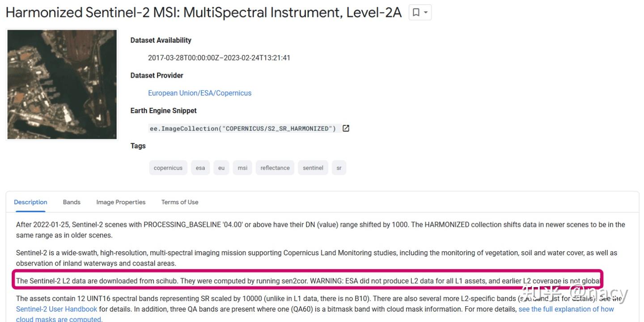
Task: Open the European Union/ESA/Copernicus provider link
Action: [x=199, y=93]
